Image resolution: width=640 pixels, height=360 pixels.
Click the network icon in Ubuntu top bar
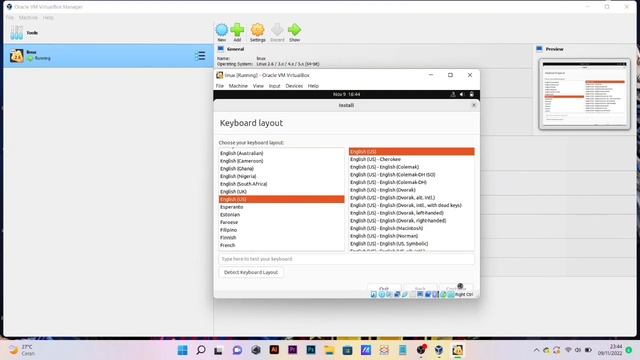coord(453,94)
